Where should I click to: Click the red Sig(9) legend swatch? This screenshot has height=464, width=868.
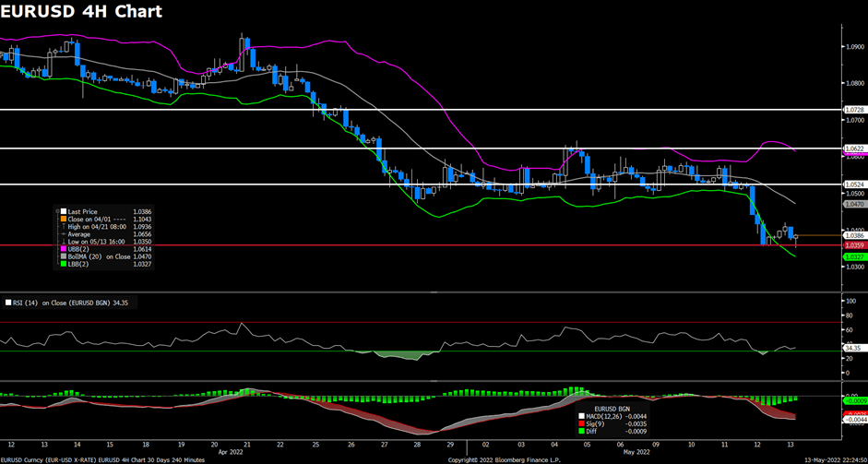point(582,423)
